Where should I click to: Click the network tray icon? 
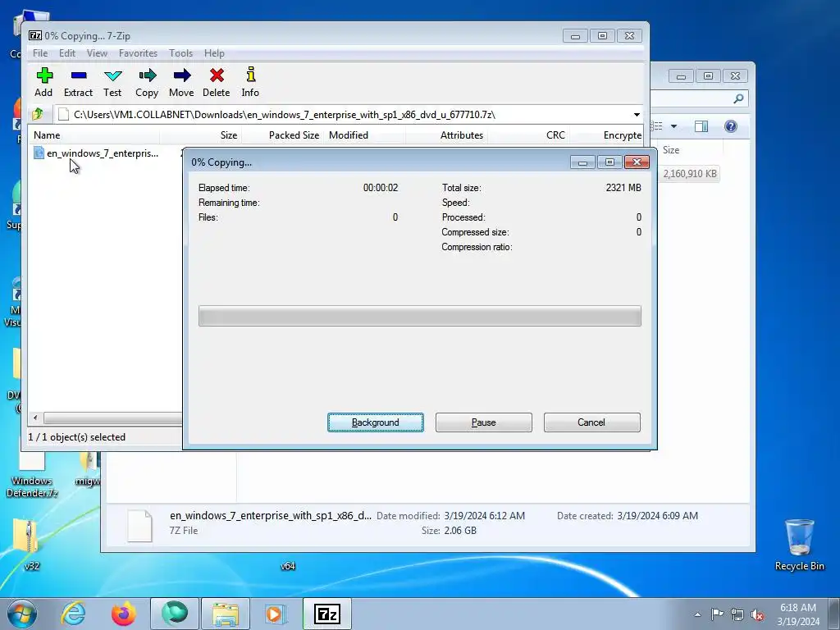737,614
